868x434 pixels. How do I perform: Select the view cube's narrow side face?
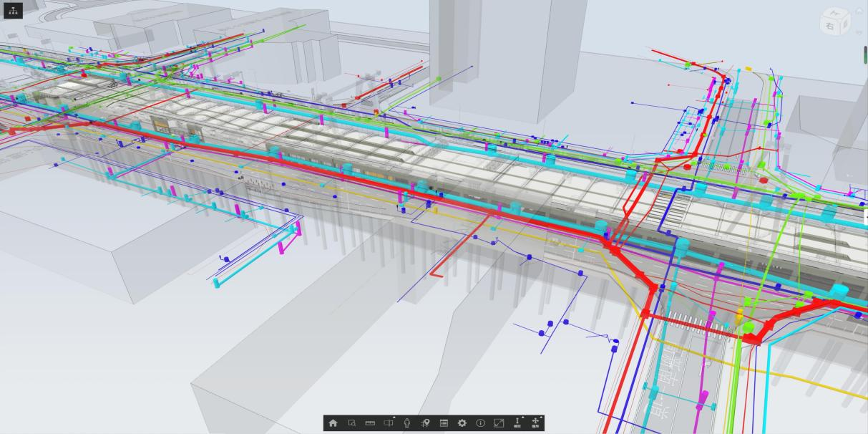click(x=847, y=23)
